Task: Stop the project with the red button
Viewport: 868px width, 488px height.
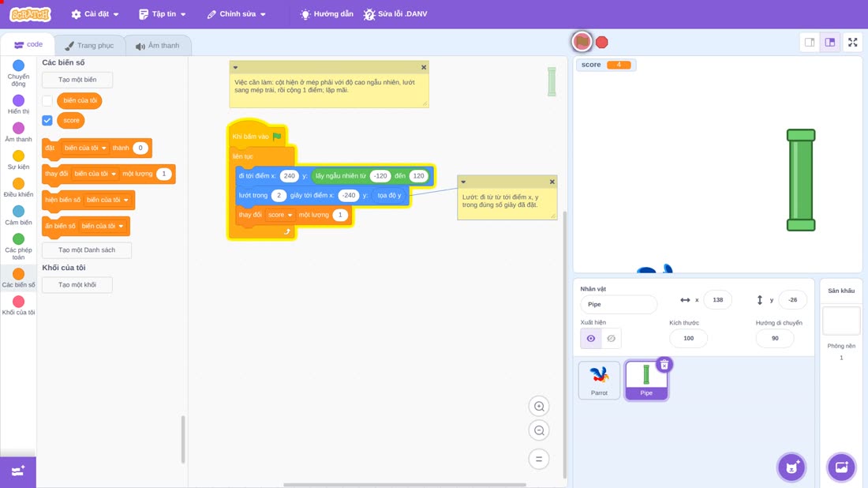Action: [602, 42]
